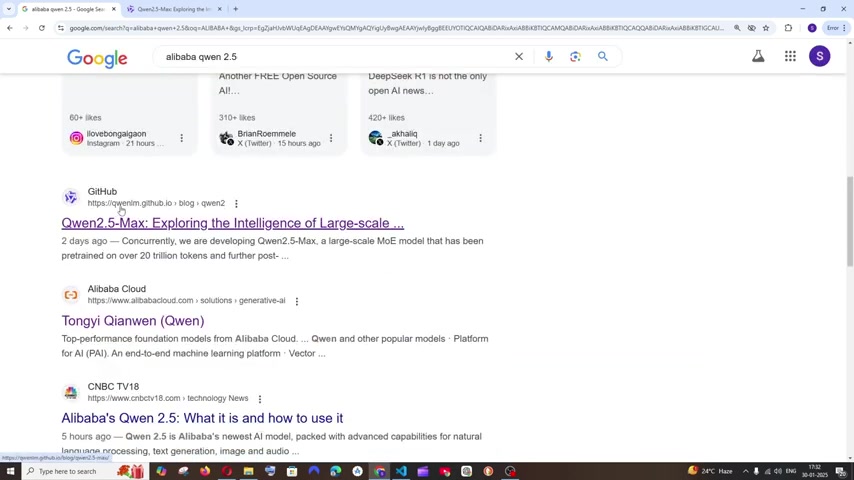Click the crossed-eye tracking protection icon
The width and height of the screenshot is (854, 480).
(752, 28)
